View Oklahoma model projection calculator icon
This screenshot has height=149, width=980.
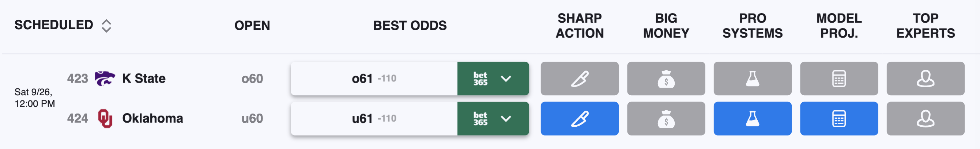click(x=839, y=119)
